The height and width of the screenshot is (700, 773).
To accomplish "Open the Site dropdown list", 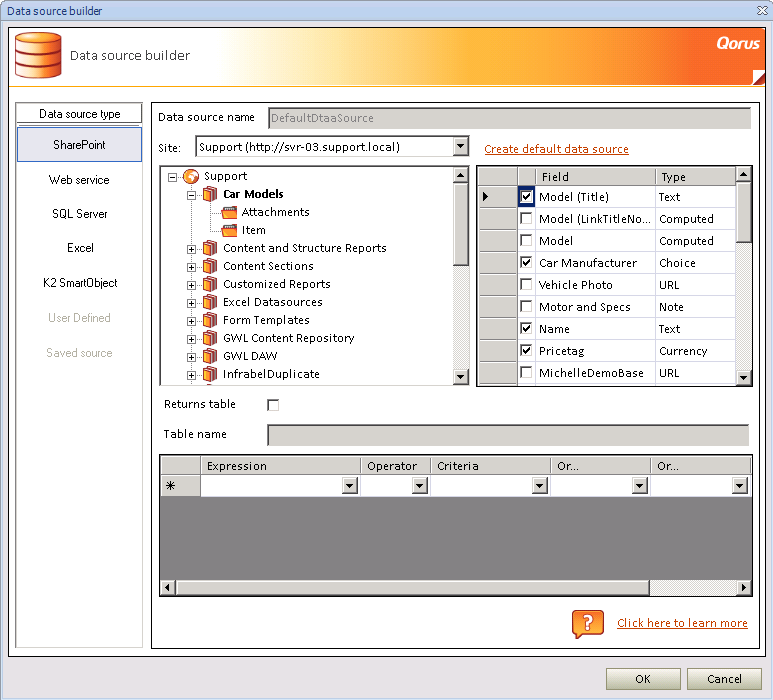I will [x=460, y=146].
